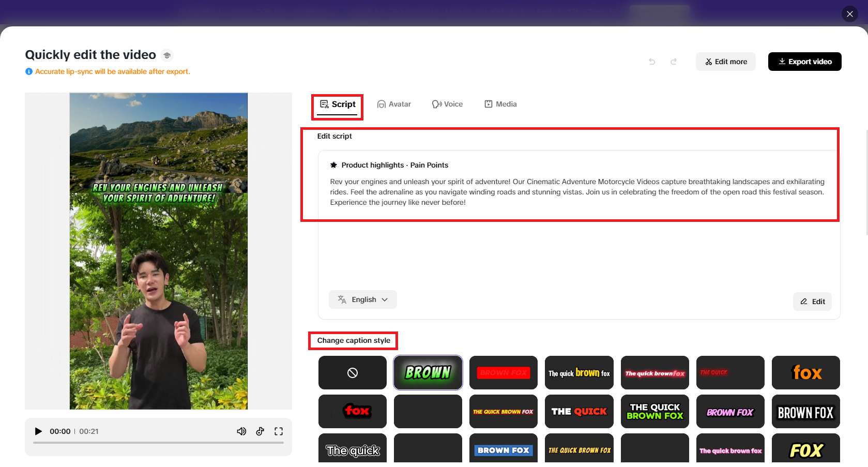Play the video preview
The height and width of the screenshot is (467, 868).
pyautogui.click(x=38, y=431)
